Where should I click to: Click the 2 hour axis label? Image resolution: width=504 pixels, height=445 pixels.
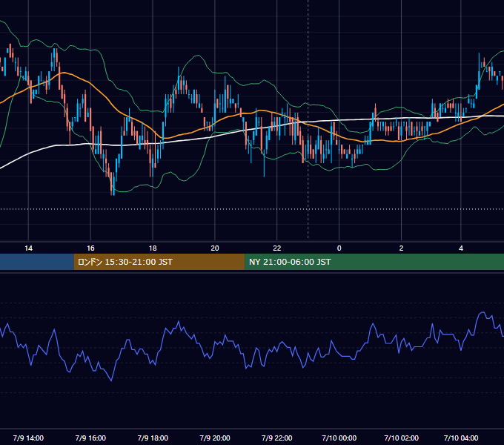pyautogui.click(x=401, y=248)
